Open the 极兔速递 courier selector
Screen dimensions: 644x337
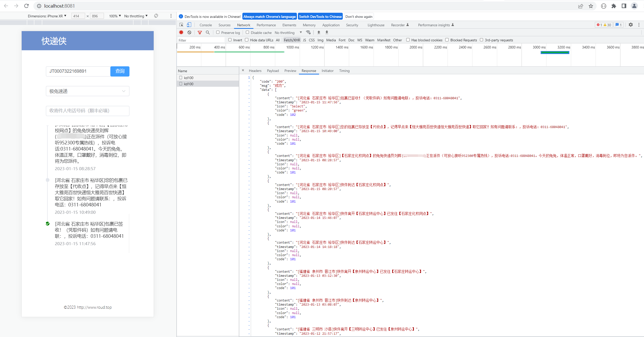tap(87, 91)
